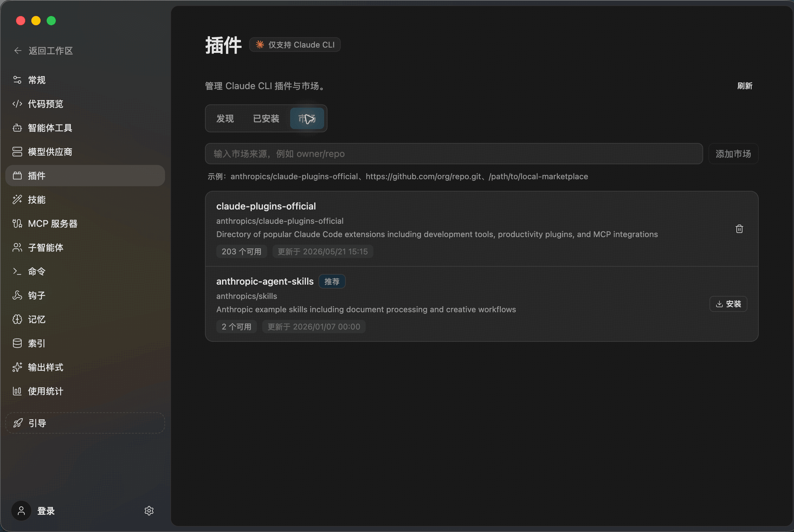
Task: Click the claude-plugins-official title
Action: point(266,206)
